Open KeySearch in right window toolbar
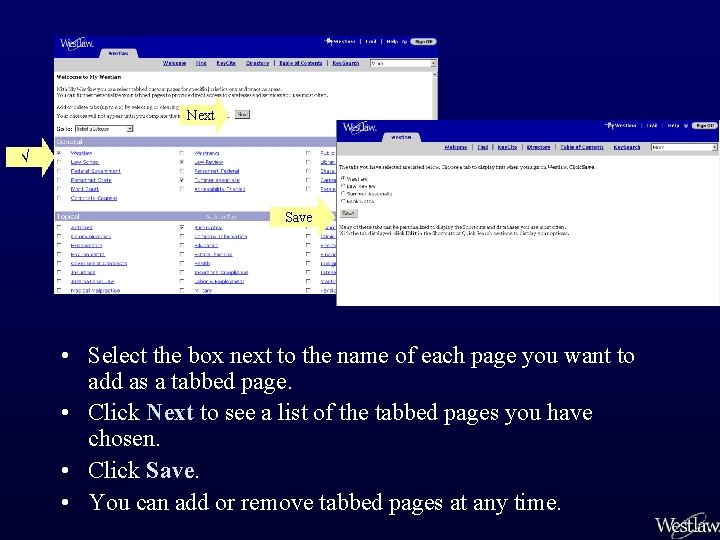The height and width of the screenshot is (540, 720). pyautogui.click(x=627, y=147)
